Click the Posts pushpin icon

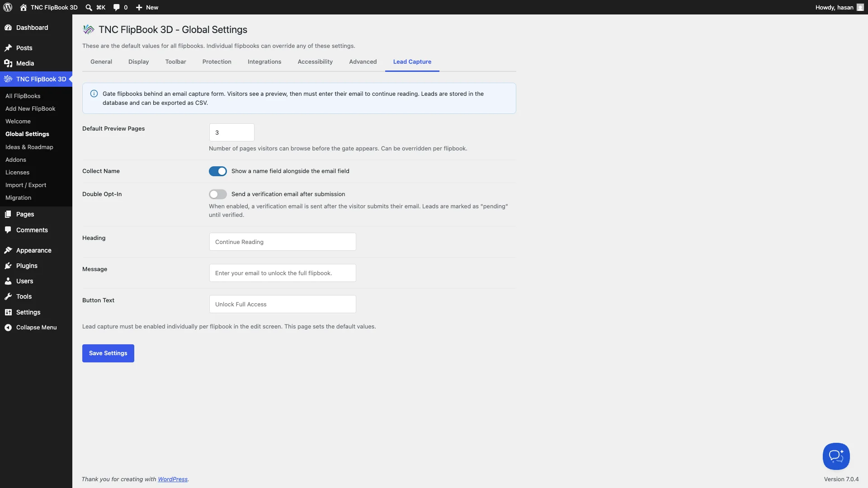(x=8, y=48)
